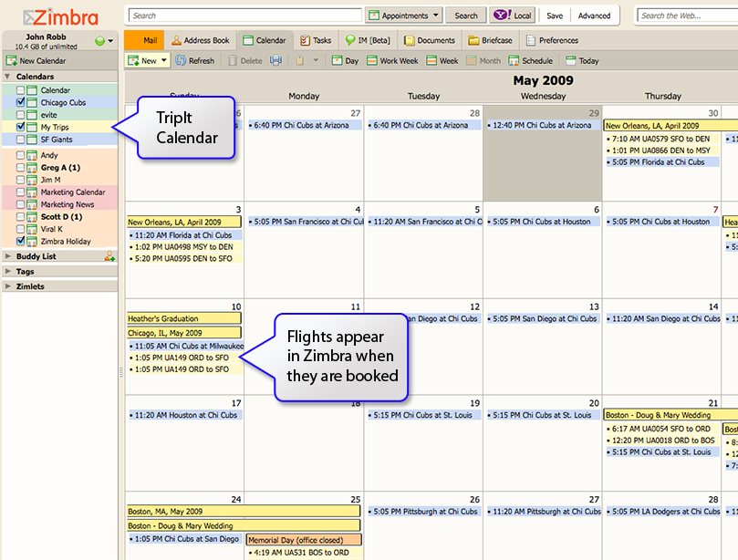Click the IM chat bubble icon
The image size is (738, 560).
[x=350, y=40]
